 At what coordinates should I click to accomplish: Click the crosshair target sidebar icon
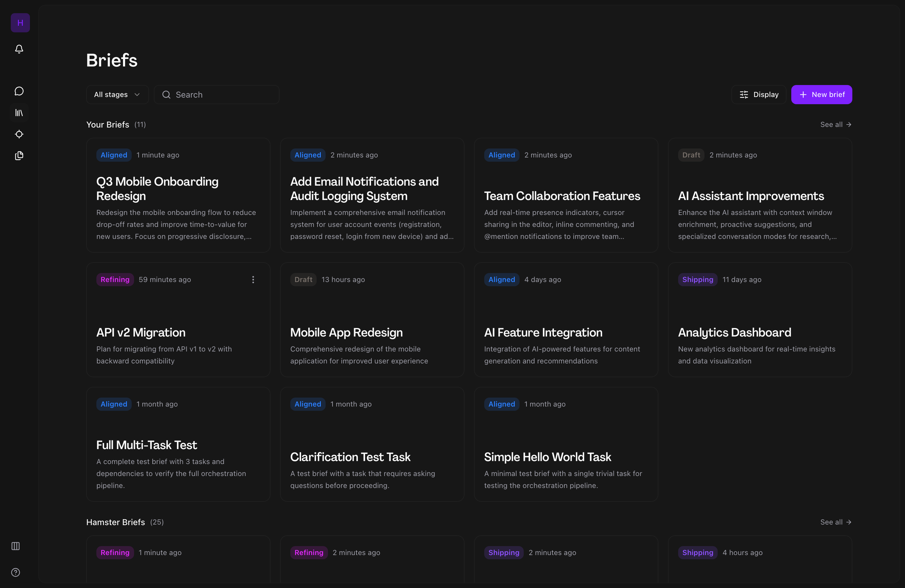19,134
